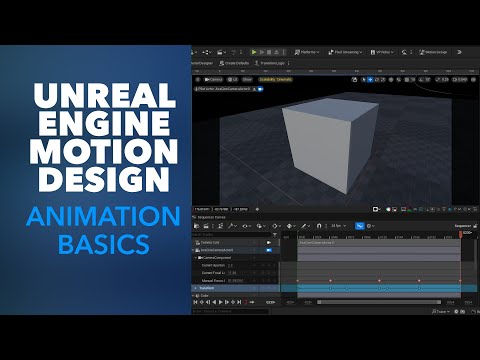
Task: Click the Search Tracks input field
Action: [x=231, y=235]
